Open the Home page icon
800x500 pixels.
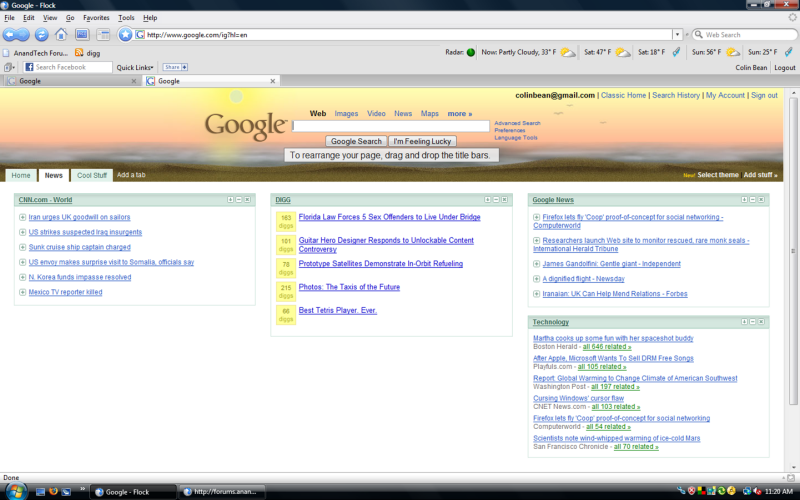[61, 34]
